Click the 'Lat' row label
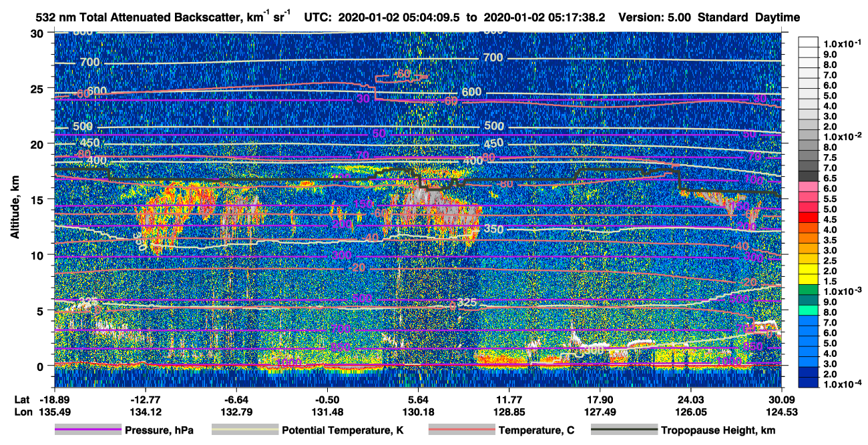Screen dimensions: 868x445 click(23, 399)
